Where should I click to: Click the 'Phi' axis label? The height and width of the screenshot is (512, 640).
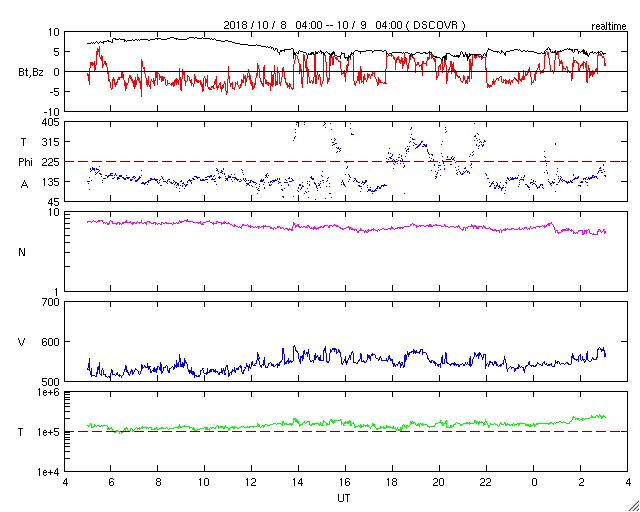tap(25, 162)
